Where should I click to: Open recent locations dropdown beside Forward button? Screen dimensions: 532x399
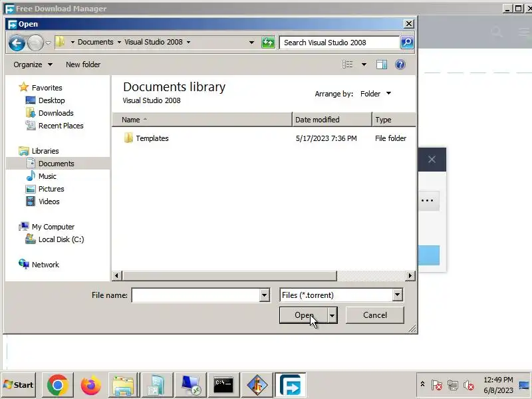(x=48, y=43)
